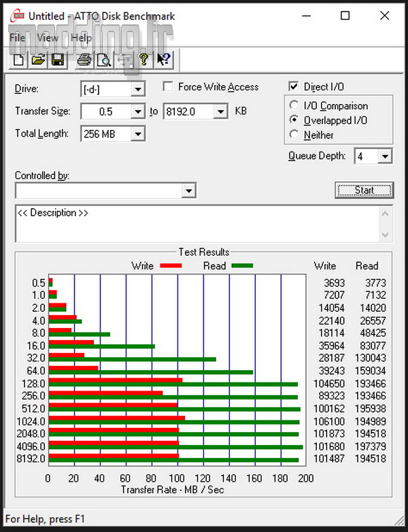Click the Description scrollbar up arrow

[x=386, y=214]
